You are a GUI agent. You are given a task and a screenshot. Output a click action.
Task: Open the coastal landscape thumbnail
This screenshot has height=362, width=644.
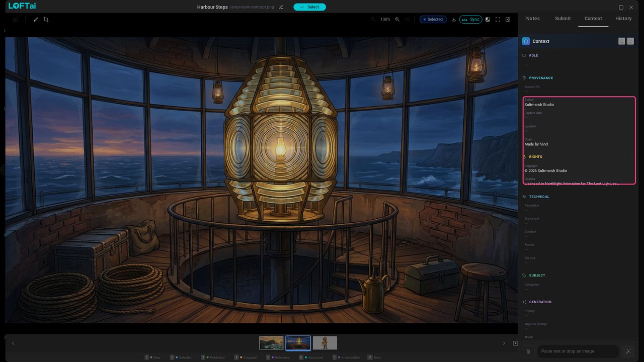coord(271,343)
